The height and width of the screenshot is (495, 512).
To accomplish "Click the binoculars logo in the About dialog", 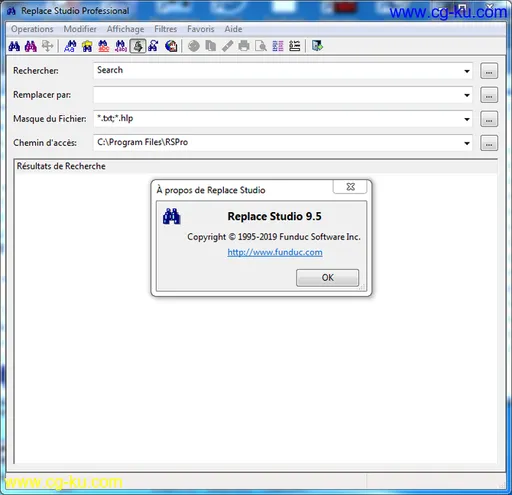I will [x=172, y=216].
